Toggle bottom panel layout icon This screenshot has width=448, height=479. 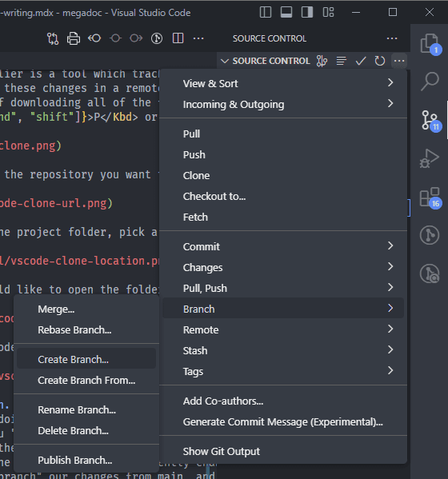point(286,13)
